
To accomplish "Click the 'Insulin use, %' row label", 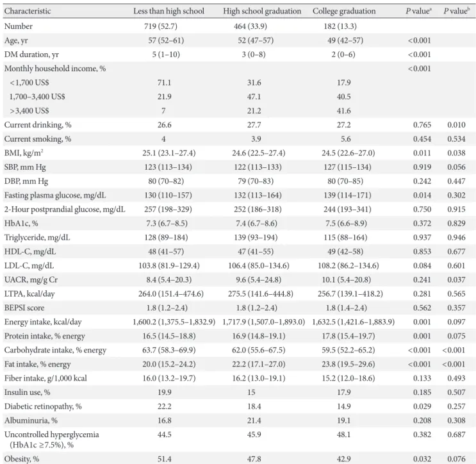I will click(x=27, y=392).
